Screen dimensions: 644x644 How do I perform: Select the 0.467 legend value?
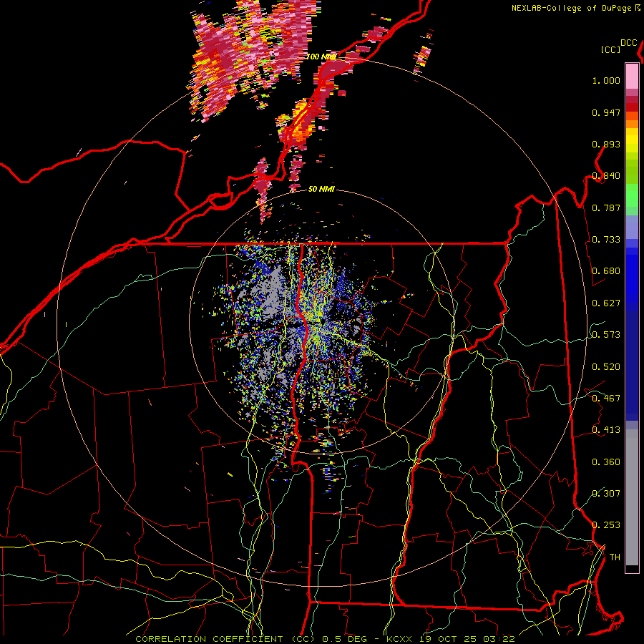click(606, 399)
